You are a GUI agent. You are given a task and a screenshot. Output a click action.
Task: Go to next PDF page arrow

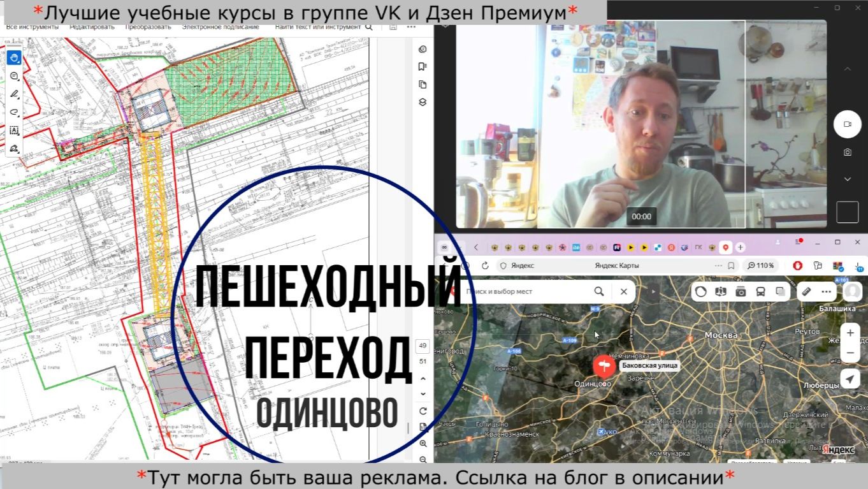(x=423, y=395)
